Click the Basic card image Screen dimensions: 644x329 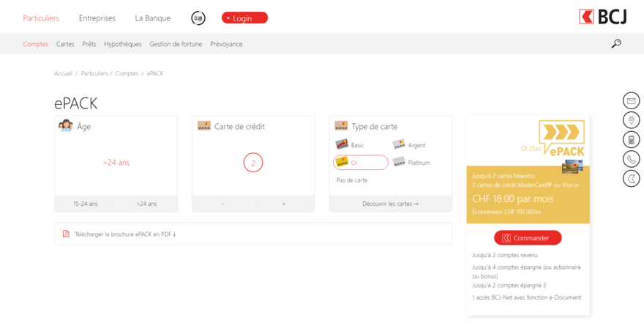coord(342,144)
